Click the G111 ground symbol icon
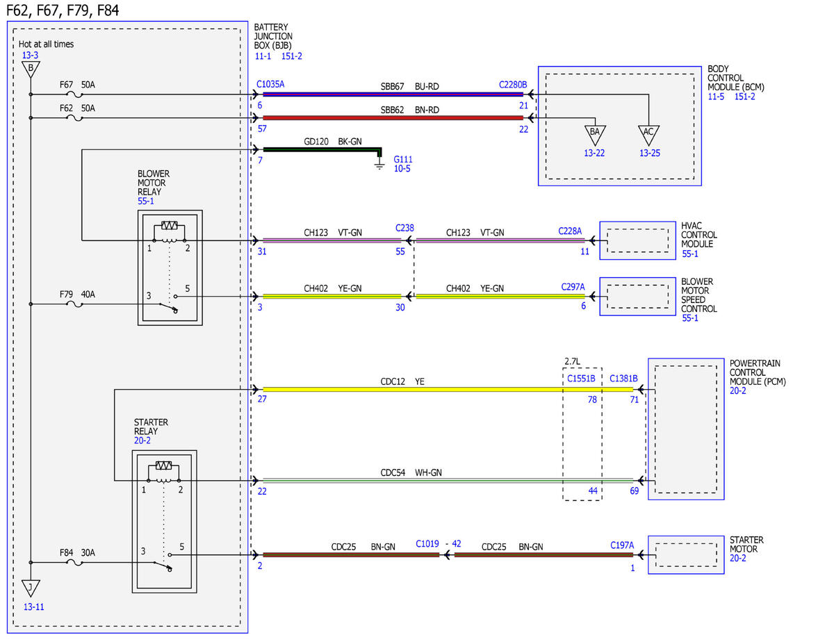This screenshot has height=644, width=834. pyautogui.click(x=379, y=164)
